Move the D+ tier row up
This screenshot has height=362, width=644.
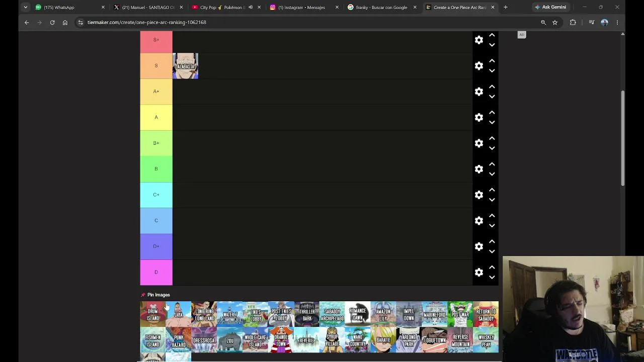(x=492, y=241)
